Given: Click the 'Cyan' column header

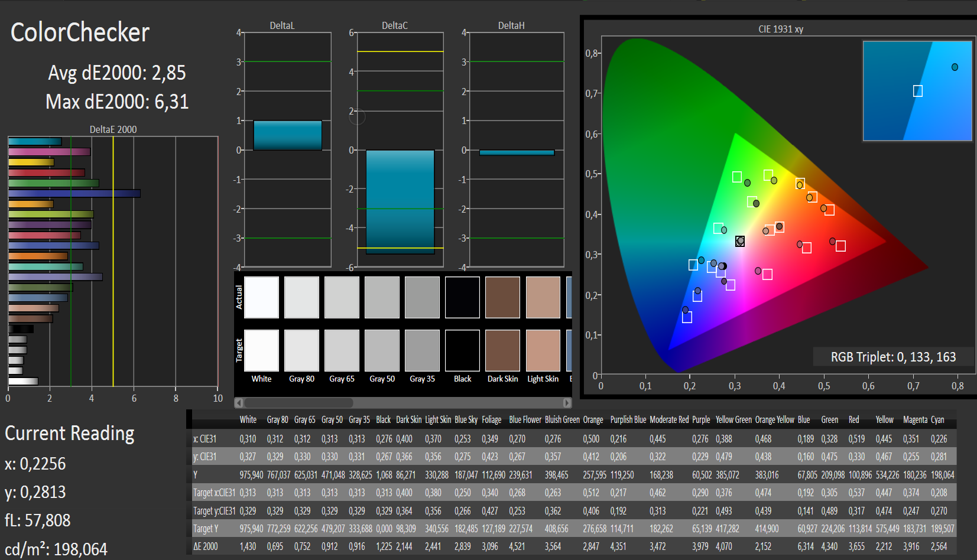Looking at the screenshot, I should [937, 420].
